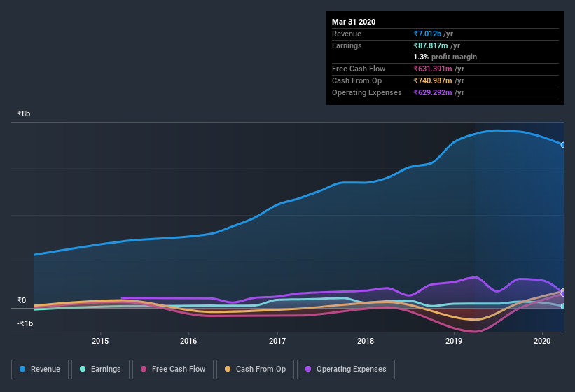Select the 2020 x-axis label
Image resolution: width=575 pixels, height=392 pixels.
[x=542, y=341]
